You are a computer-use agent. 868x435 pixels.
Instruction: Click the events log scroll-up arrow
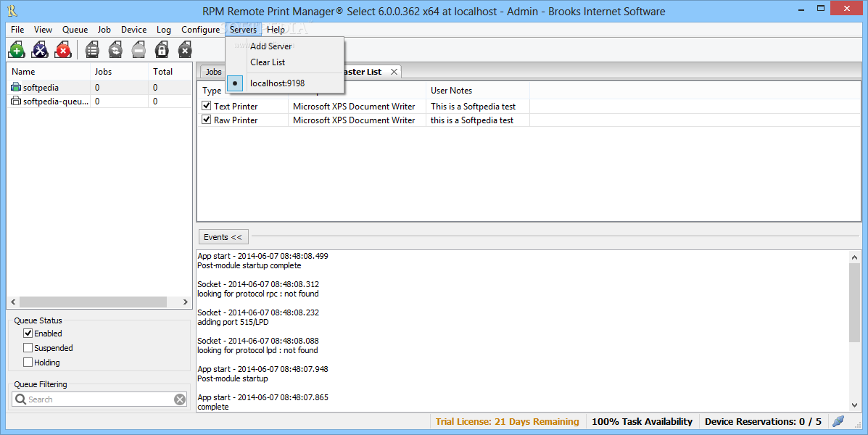(854, 257)
